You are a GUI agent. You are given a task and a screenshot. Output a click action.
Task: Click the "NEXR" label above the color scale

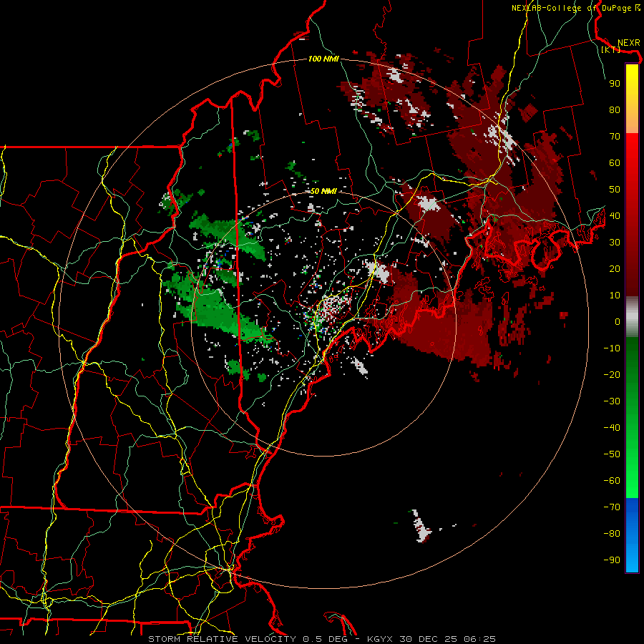pyautogui.click(x=628, y=43)
